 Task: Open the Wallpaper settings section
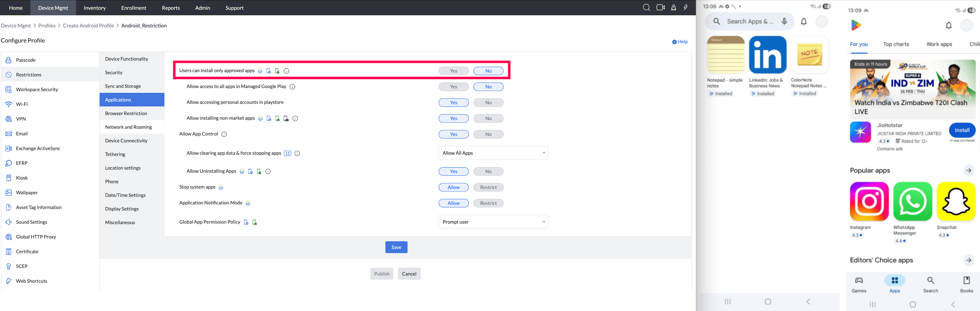(26, 192)
